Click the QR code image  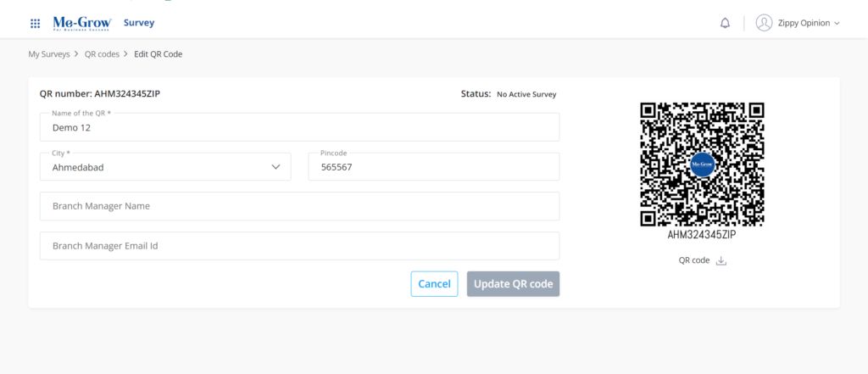pyautogui.click(x=702, y=165)
